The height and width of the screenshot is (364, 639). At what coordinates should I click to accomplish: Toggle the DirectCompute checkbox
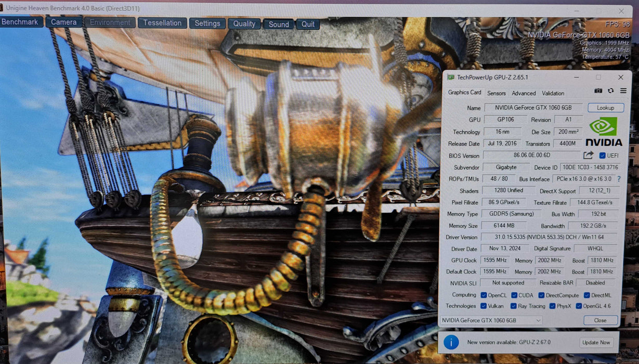[541, 295]
